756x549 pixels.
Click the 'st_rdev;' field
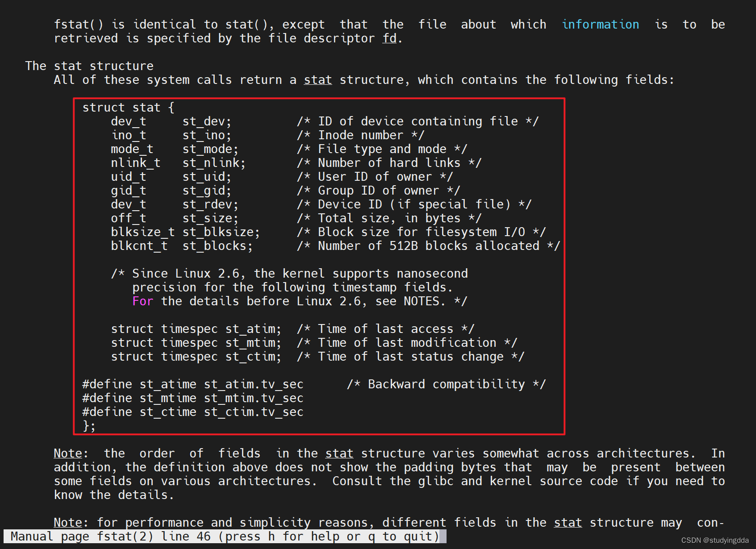click(211, 204)
